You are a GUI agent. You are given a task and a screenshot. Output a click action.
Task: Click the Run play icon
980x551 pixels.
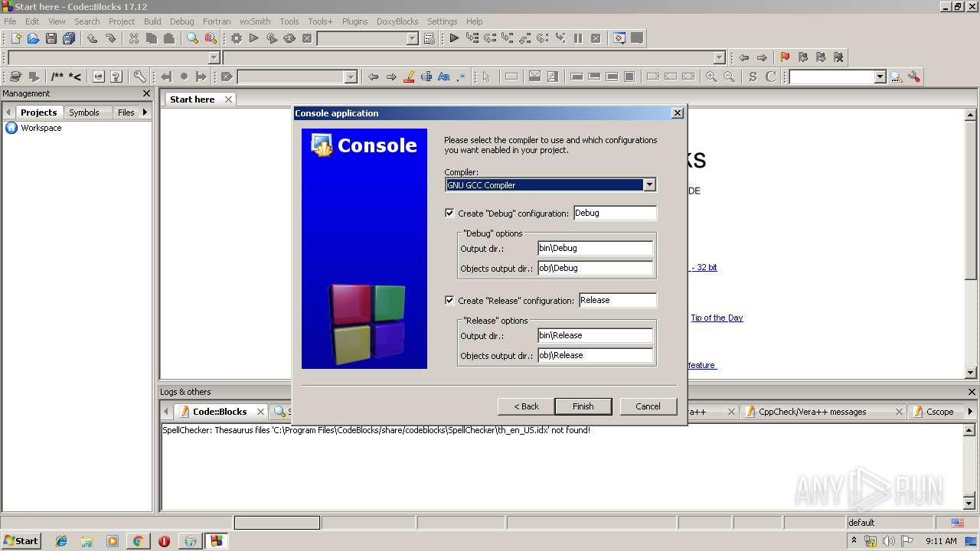pyautogui.click(x=253, y=38)
